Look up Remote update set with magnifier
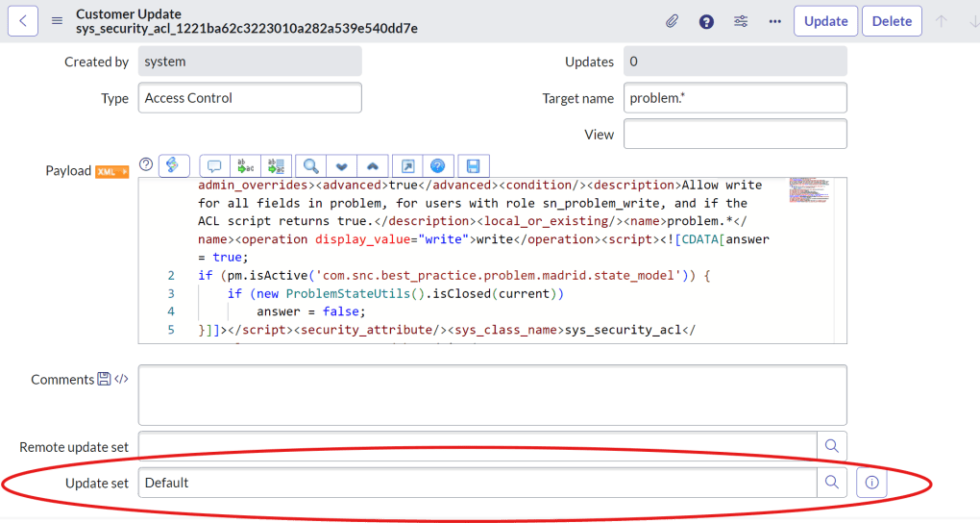 click(x=832, y=446)
